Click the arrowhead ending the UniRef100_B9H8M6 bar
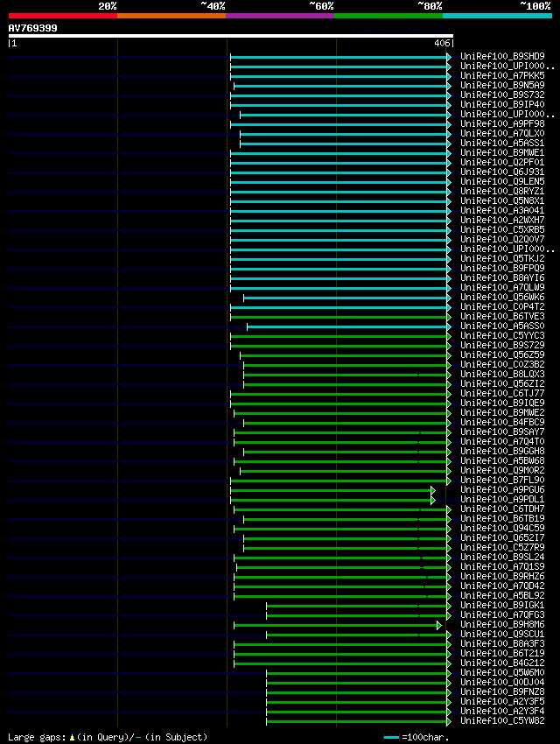 tap(439, 625)
